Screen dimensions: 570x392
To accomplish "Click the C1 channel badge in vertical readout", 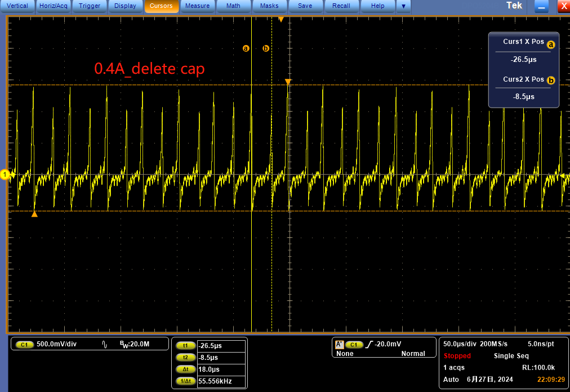I will [x=24, y=344].
